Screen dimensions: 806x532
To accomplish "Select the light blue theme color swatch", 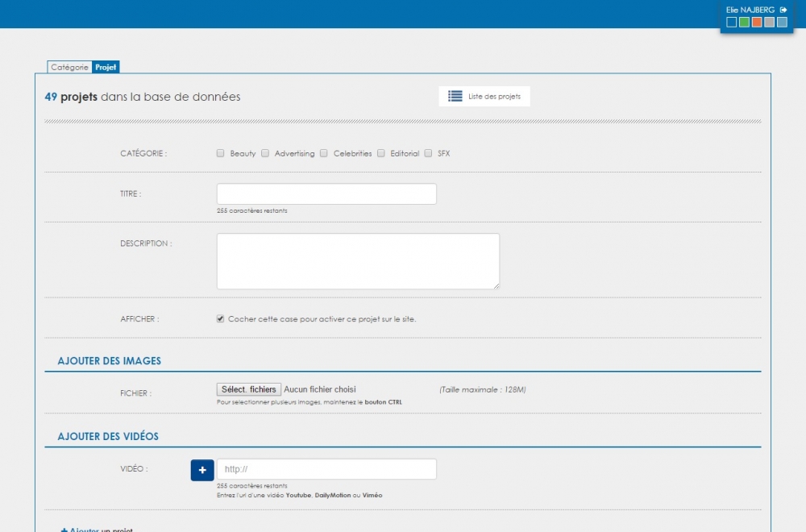I will coord(782,23).
